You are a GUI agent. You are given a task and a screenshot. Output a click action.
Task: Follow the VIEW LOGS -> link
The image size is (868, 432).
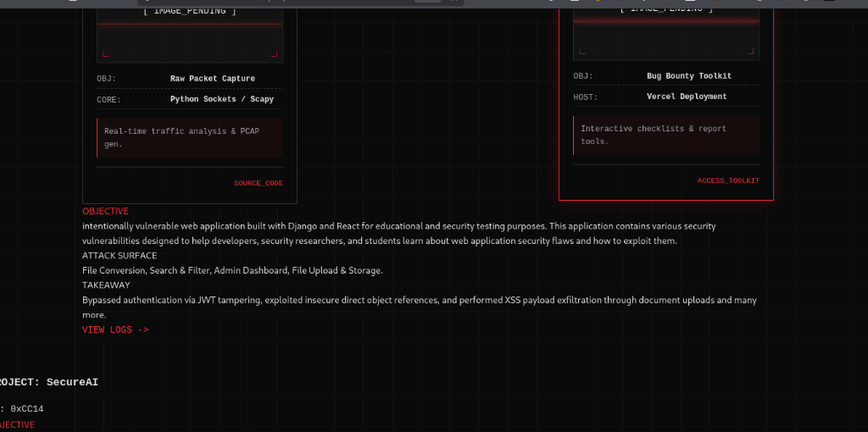115,330
